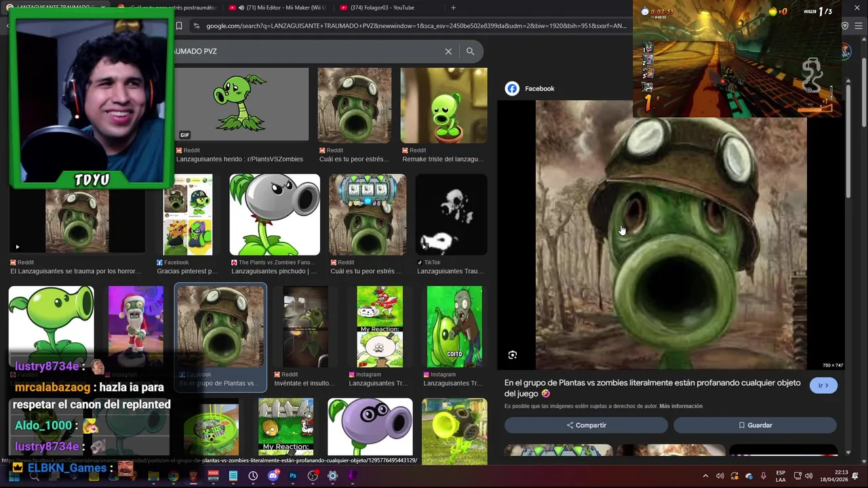
Task: Open the My Reaction Instagram result
Action: click(380, 326)
